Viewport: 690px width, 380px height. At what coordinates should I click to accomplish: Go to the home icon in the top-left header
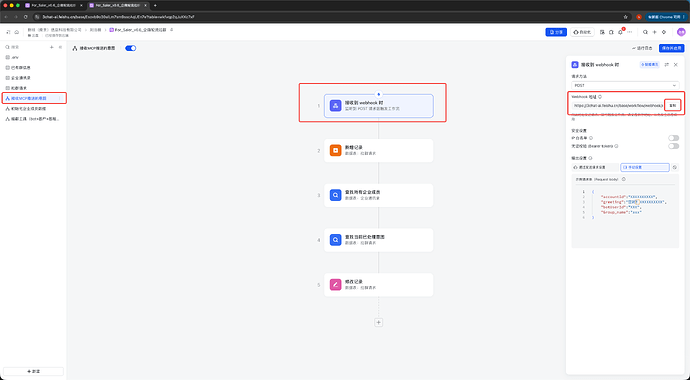17,32
